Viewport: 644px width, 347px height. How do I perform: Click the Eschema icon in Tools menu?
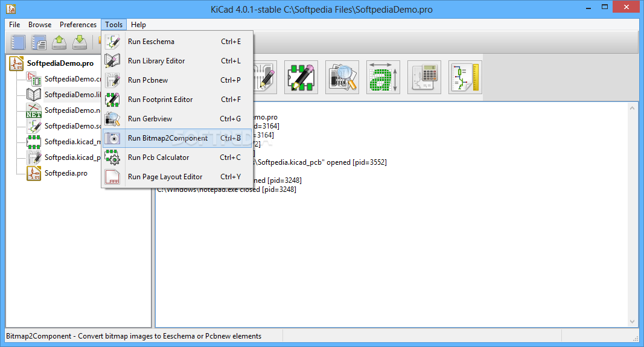click(112, 42)
